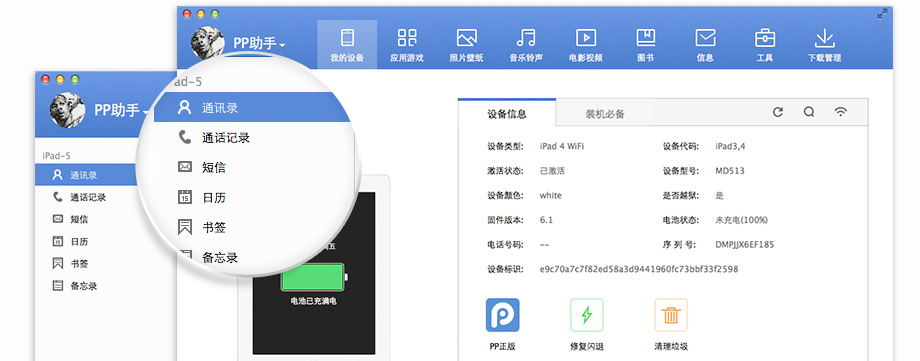The image size is (920, 361).
Task: Click the serial number DMPJJX6EF185
Action: click(x=745, y=244)
